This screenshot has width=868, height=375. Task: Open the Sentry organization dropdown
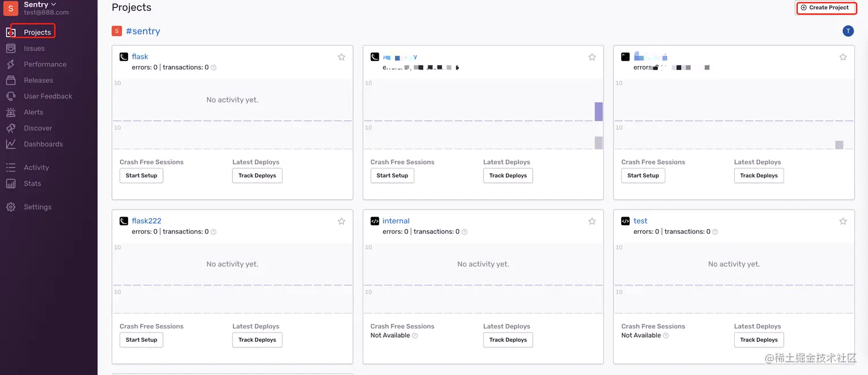(40, 5)
